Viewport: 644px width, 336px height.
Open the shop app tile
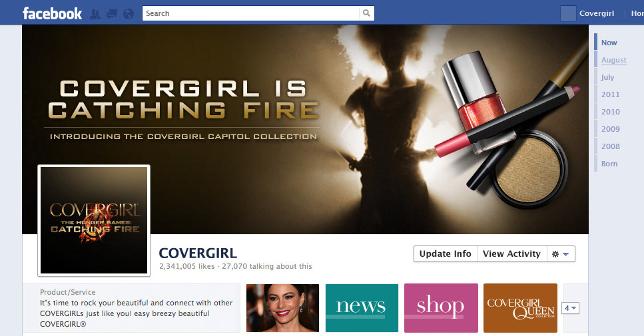[441, 307]
